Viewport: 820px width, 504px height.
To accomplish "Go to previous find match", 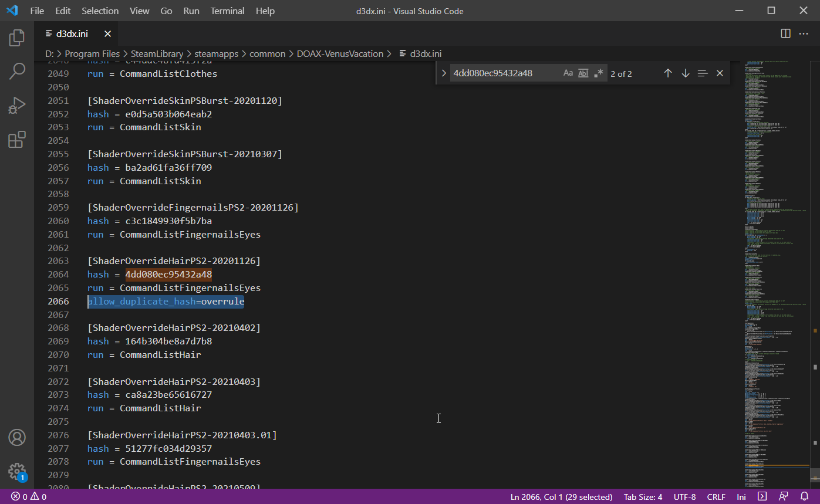I will [x=667, y=73].
